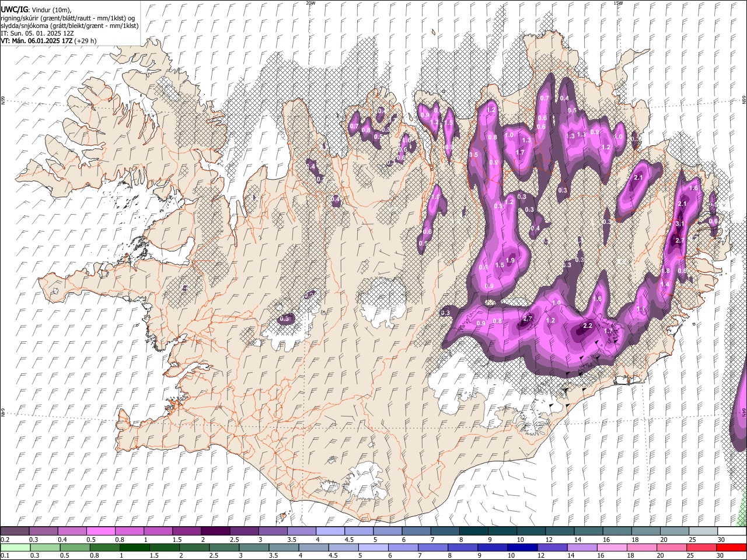Click the 3.1 snowfall value on the map
Image resolution: width=747 pixels, height=560 pixels.
[x=679, y=224]
